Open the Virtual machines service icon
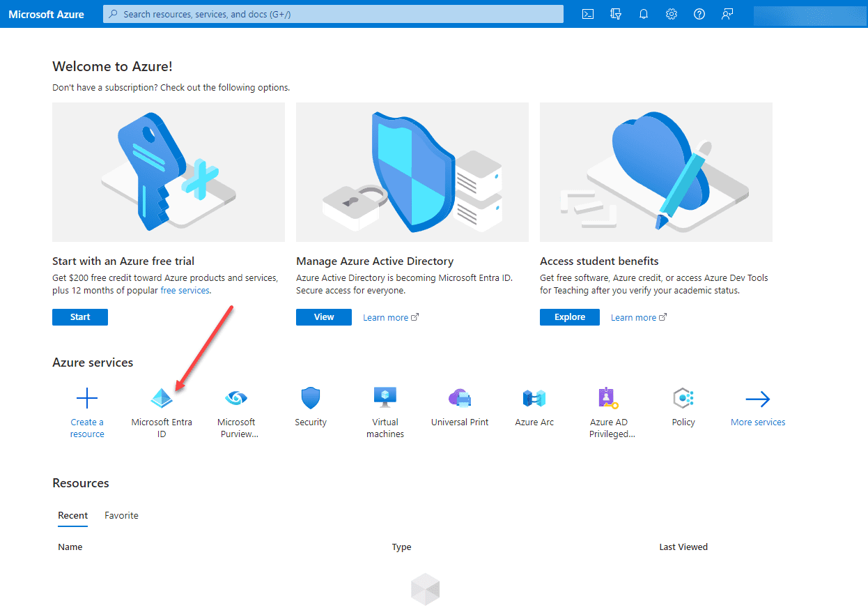 click(x=385, y=399)
